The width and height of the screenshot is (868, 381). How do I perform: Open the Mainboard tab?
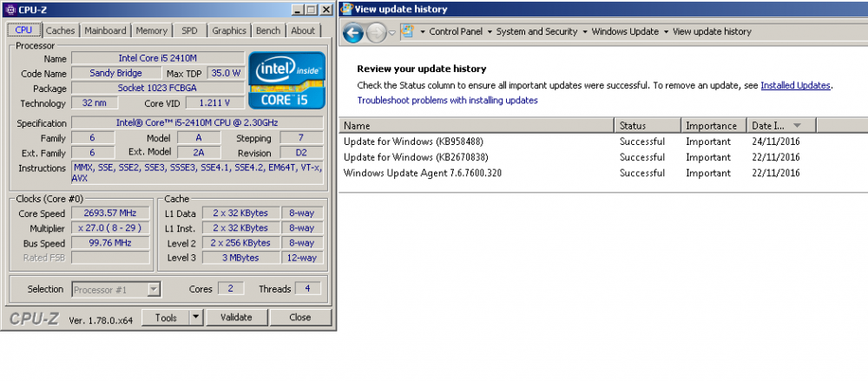coord(105,31)
